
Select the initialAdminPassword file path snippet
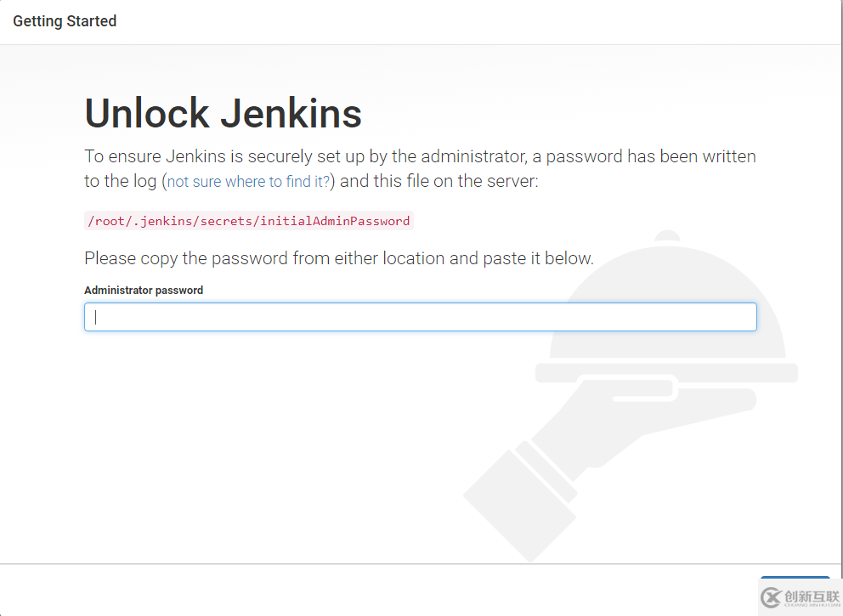pyautogui.click(x=246, y=221)
